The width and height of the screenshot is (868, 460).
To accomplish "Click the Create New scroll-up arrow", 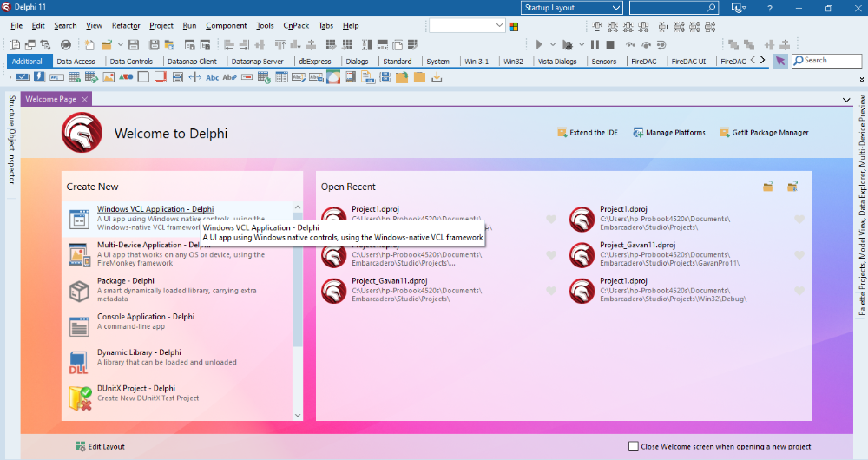I will click(298, 207).
